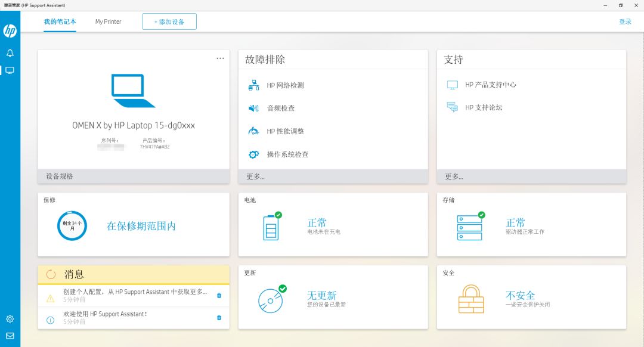Click the refresh circle icon beside 消息

[x=51, y=274]
